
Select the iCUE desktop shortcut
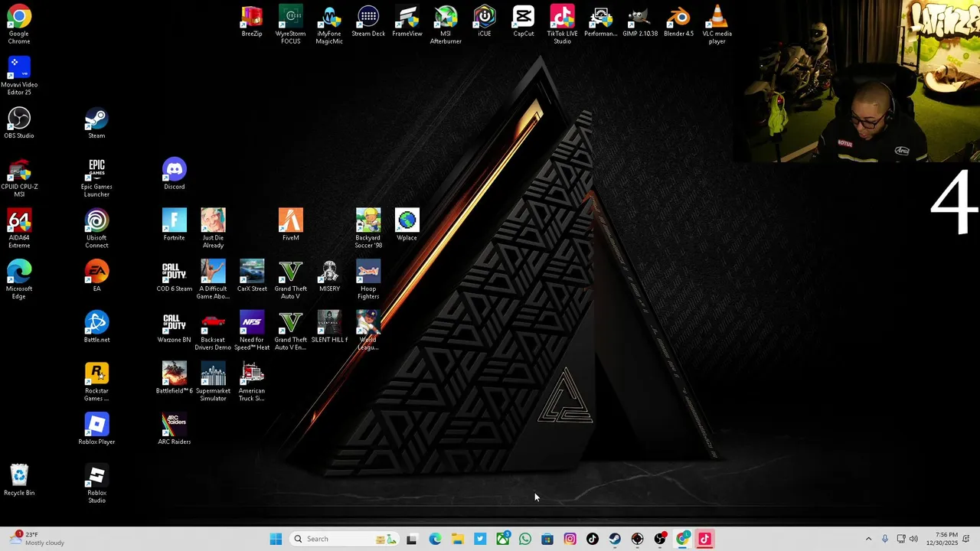(485, 21)
